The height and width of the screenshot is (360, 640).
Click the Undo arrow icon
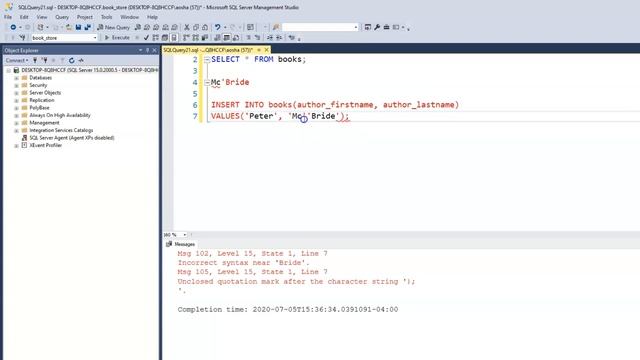point(218,27)
